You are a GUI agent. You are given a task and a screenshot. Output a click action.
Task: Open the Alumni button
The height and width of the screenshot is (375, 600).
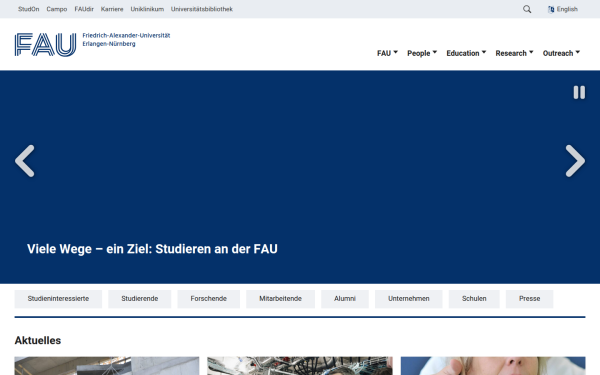pos(345,299)
